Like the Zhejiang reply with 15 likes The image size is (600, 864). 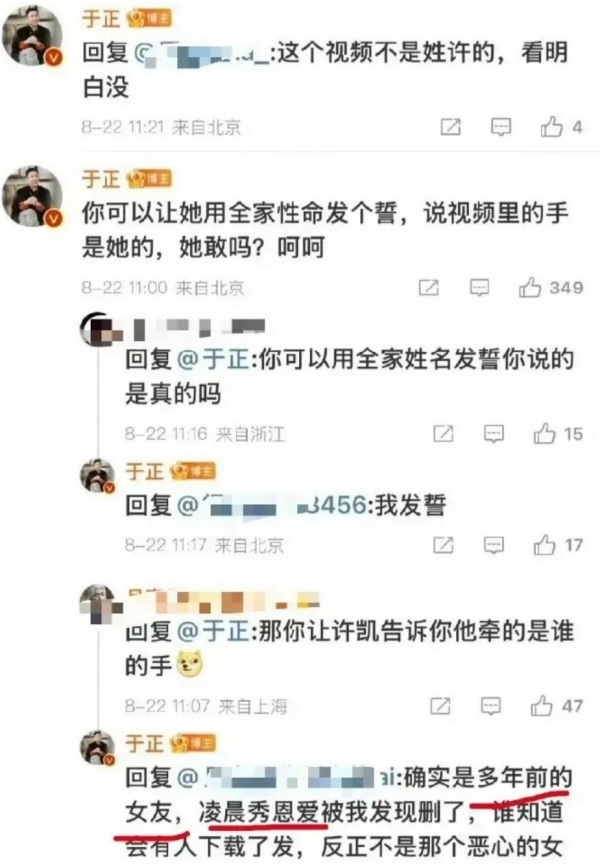coord(544,434)
